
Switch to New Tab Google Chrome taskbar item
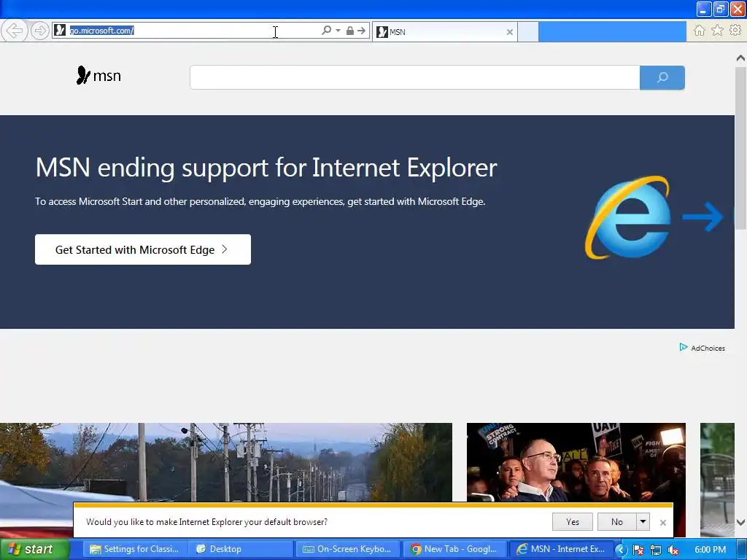pos(455,549)
